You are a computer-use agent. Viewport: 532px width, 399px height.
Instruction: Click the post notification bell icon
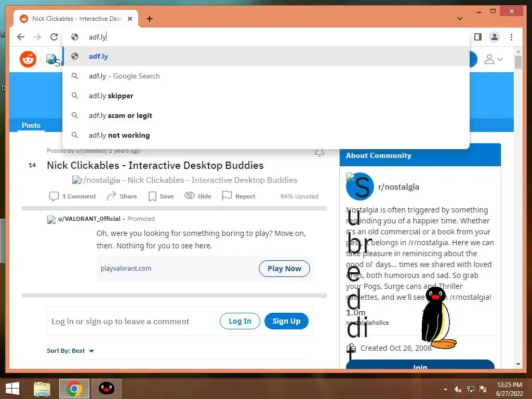[320, 153]
